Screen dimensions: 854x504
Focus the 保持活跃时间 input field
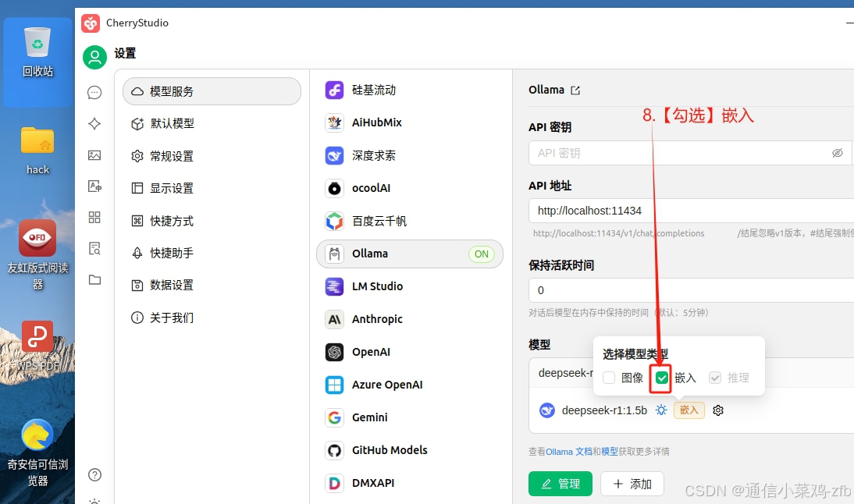coord(691,290)
